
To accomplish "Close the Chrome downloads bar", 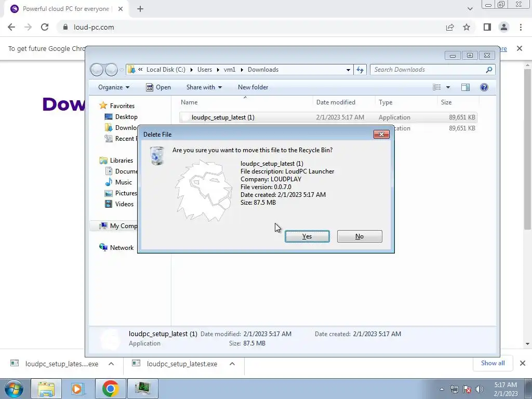I will (x=523, y=363).
